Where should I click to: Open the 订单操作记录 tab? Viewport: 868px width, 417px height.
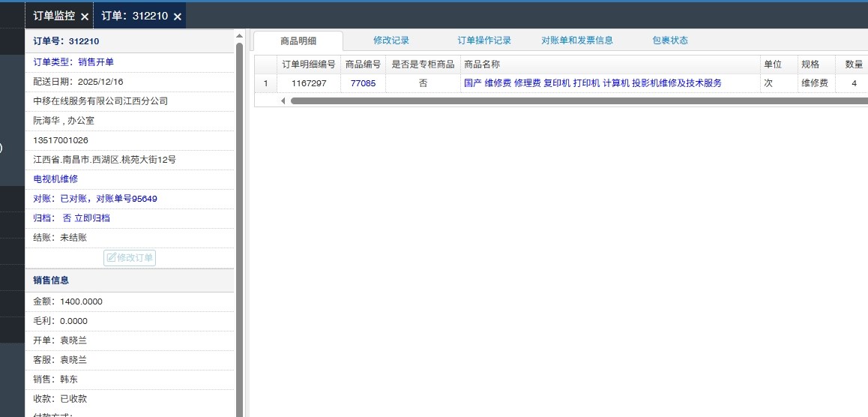(x=484, y=40)
